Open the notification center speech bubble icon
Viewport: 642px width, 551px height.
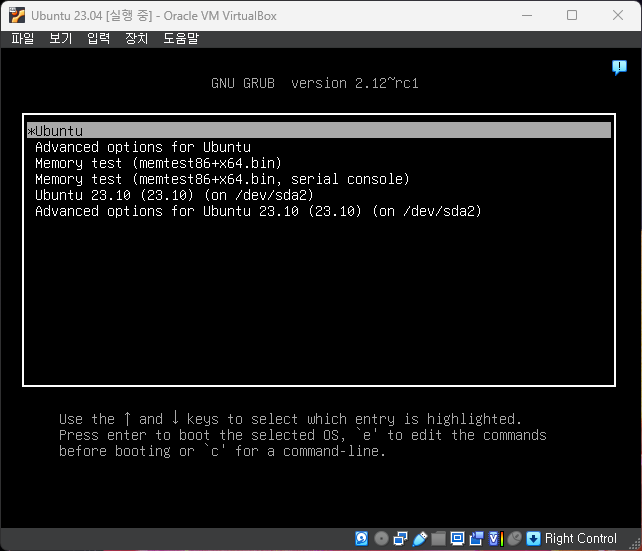coord(619,67)
